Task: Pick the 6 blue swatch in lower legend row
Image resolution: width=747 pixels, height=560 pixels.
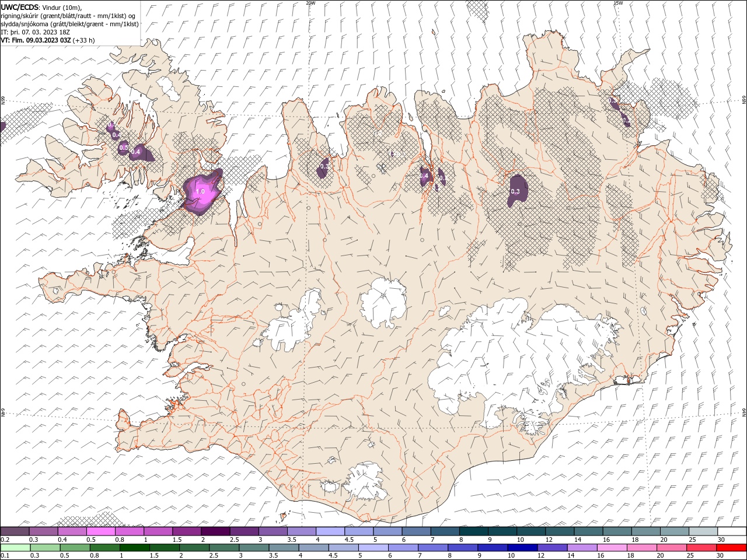Action: (403, 548)
